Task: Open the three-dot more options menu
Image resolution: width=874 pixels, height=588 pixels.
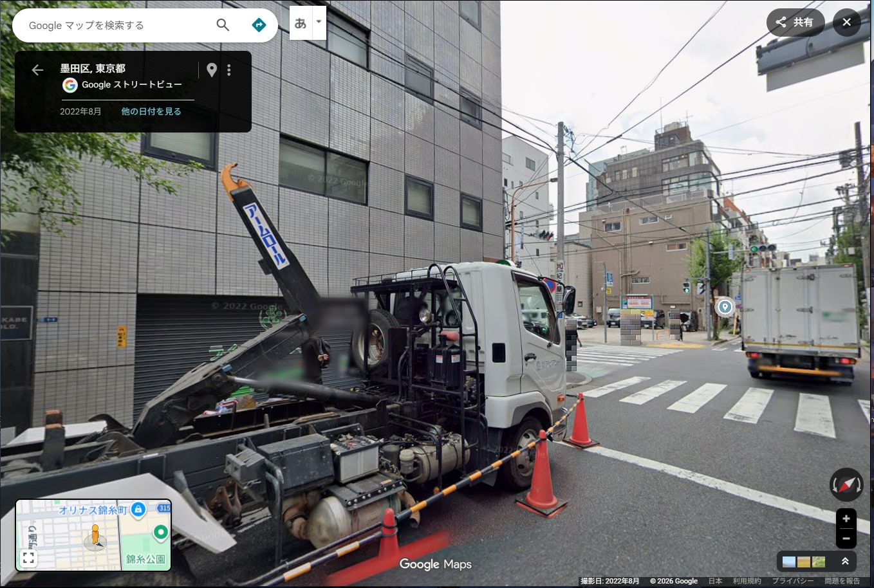Action: click(x=229, y=70)
